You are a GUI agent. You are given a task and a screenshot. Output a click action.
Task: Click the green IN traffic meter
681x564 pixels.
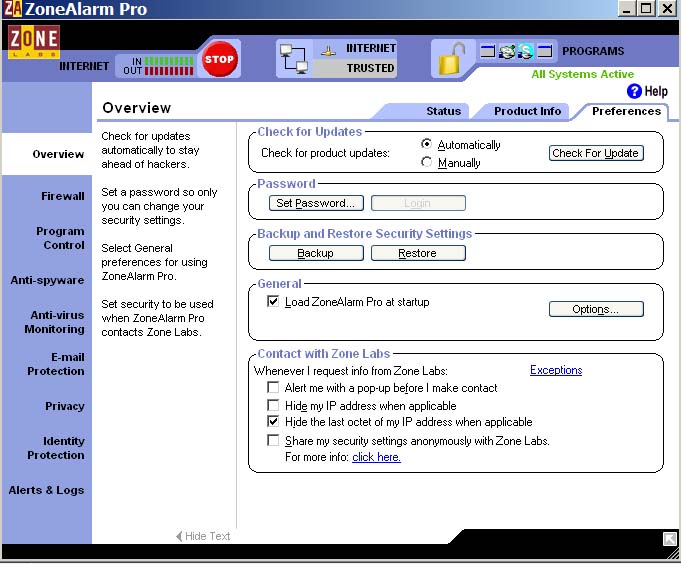tap(169, 61)
